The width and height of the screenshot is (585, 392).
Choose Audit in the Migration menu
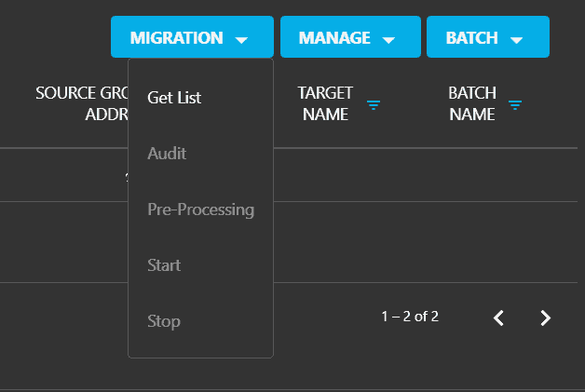click(167, 153)
